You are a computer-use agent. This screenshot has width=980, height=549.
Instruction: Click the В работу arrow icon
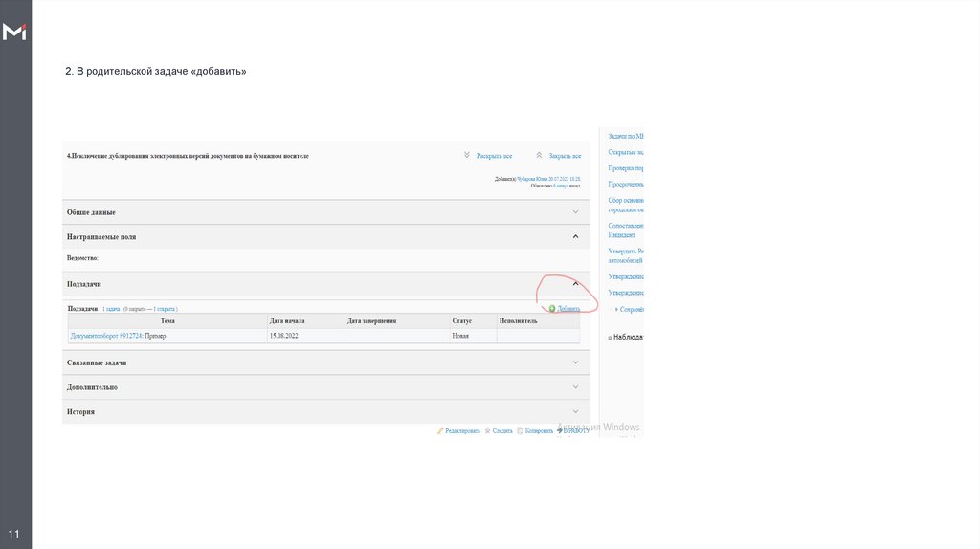click(561, 431)
